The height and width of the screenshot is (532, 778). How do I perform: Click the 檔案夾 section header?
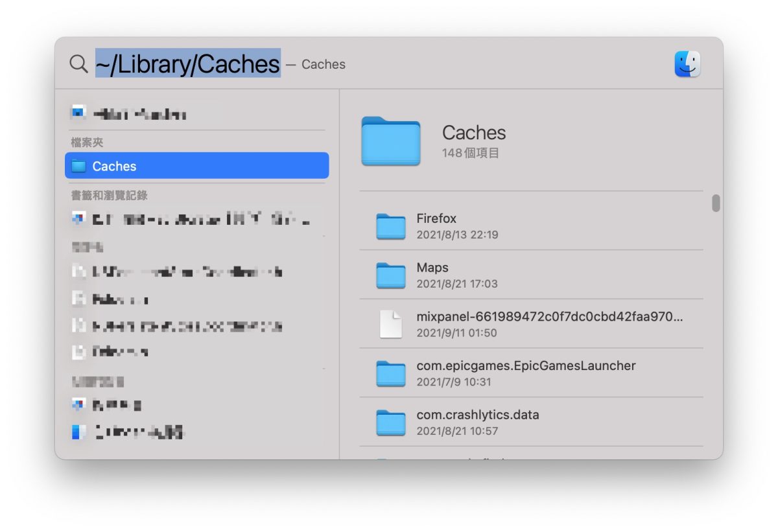click(87, 142)
